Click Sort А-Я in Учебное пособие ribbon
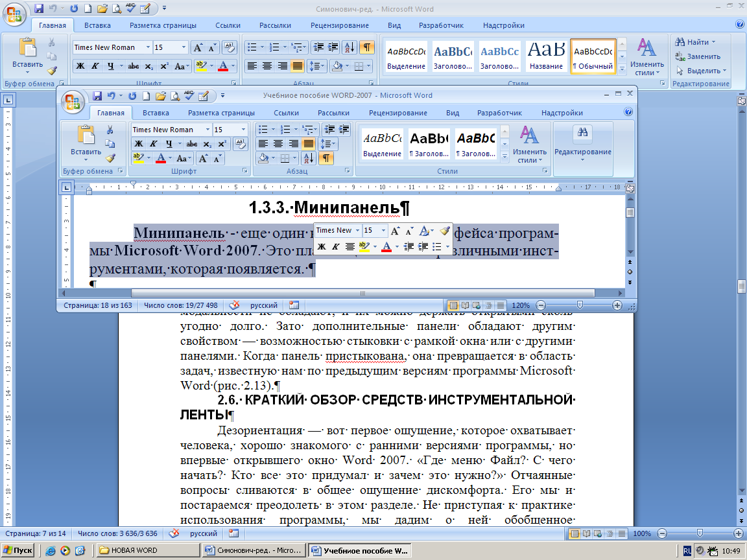This screenshot has height=560, width=747. pyautogui.click(x=308, y=158)
